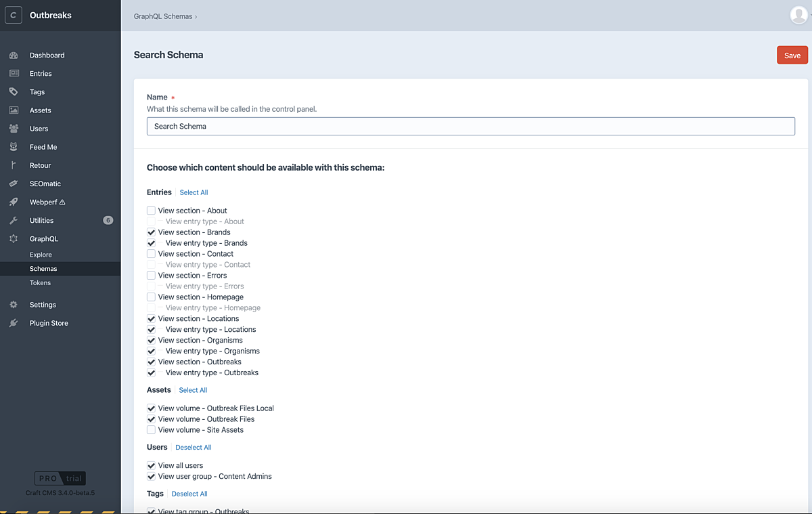
Task: Uncheck View section - Organisms
Action: [151, 341]
